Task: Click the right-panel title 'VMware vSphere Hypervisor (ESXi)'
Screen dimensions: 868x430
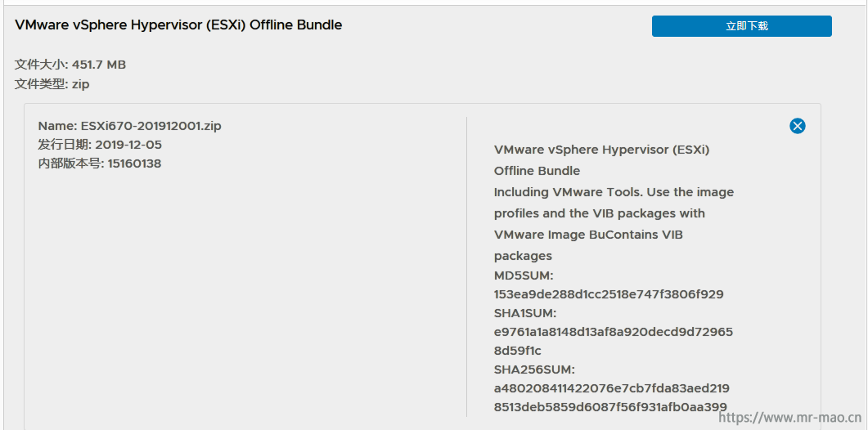Action: [x=602, y=150]
